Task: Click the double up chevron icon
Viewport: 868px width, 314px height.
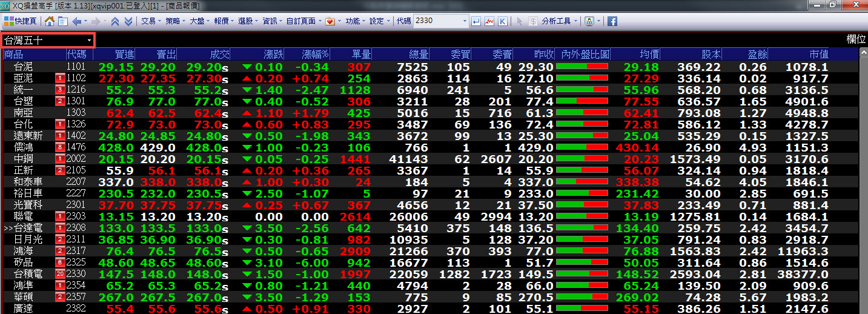Action: coord(115,21)
